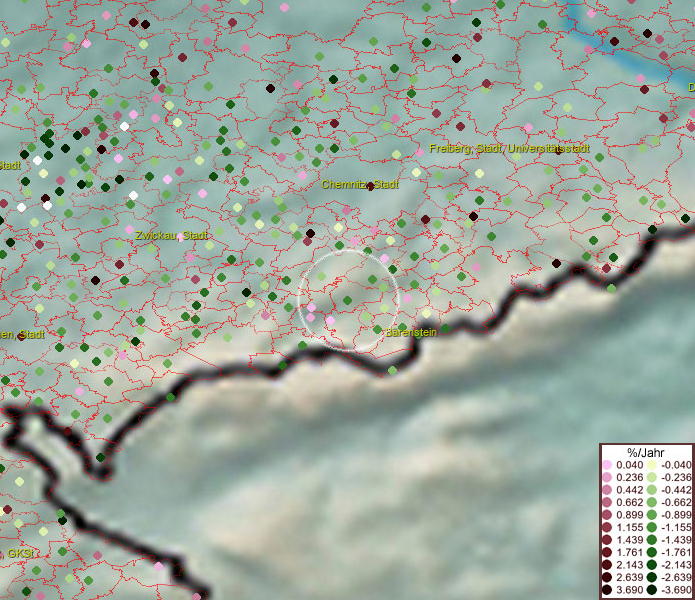The image size is (695, 600).
Task: Click the dark marker on the Chemnitz label
Action: pos(370,185)
